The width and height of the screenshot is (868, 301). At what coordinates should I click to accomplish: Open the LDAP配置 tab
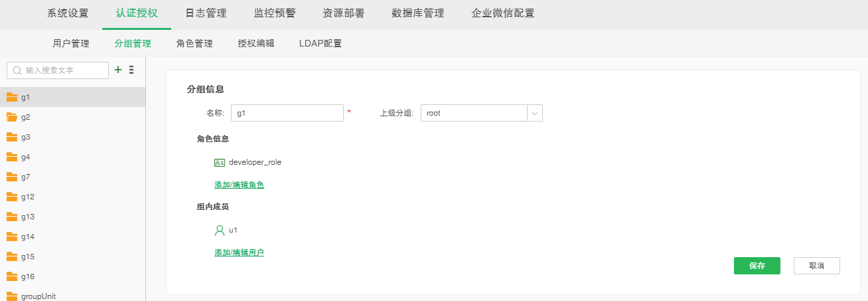click(321, 44)
